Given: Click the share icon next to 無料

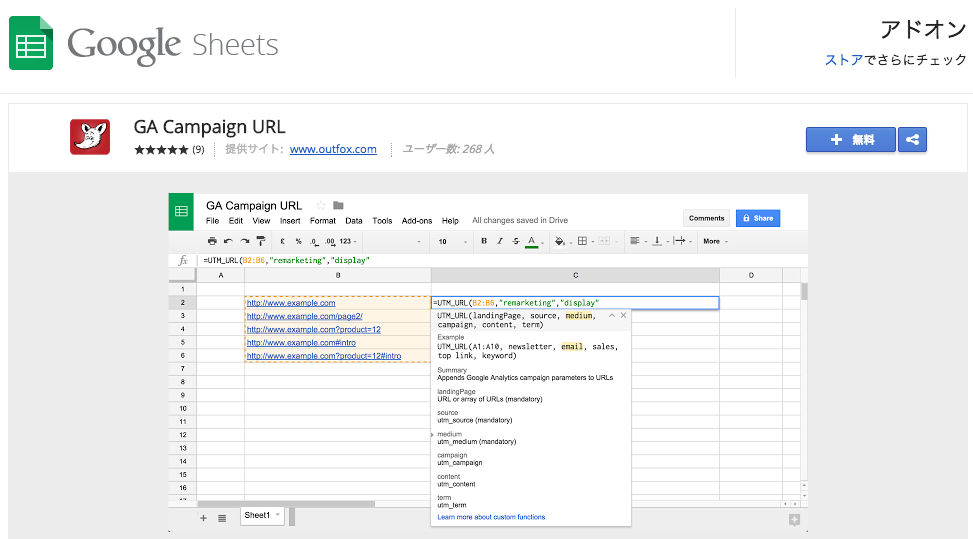Looking at the screenshot, I should coord(912,140).
